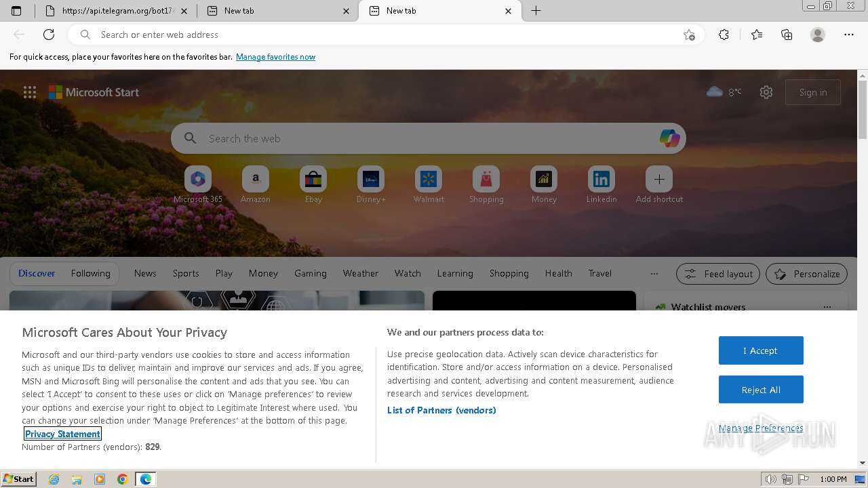Open page settings gear icon
This screenshot has width=868, height=488.
point(766,92)
